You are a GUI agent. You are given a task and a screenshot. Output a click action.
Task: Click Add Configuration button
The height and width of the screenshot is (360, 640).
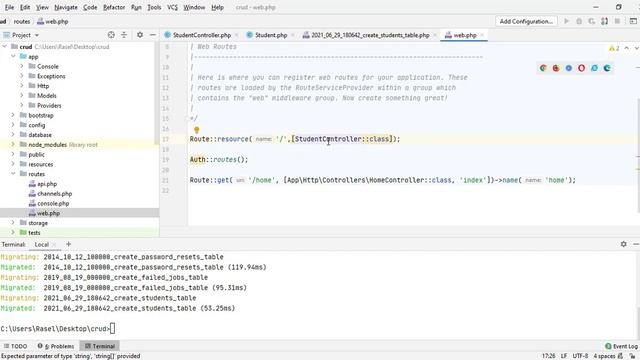526,21
